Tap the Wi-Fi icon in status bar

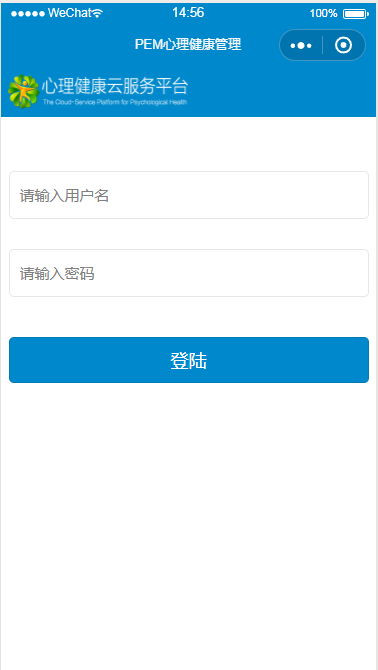point(98,14)
